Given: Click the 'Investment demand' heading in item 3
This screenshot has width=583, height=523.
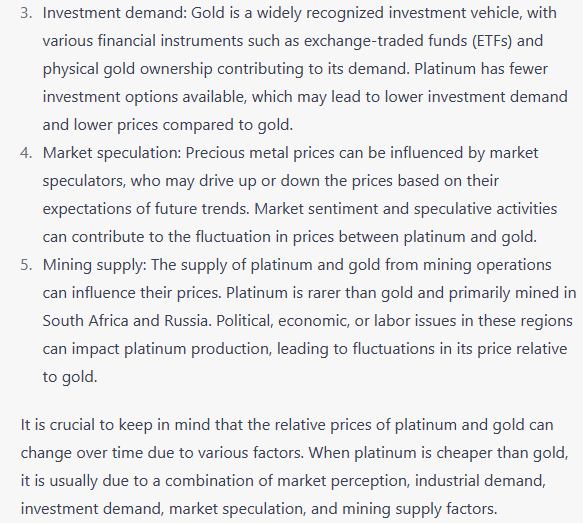Looking at the screenshot, I should click(115, 13).
